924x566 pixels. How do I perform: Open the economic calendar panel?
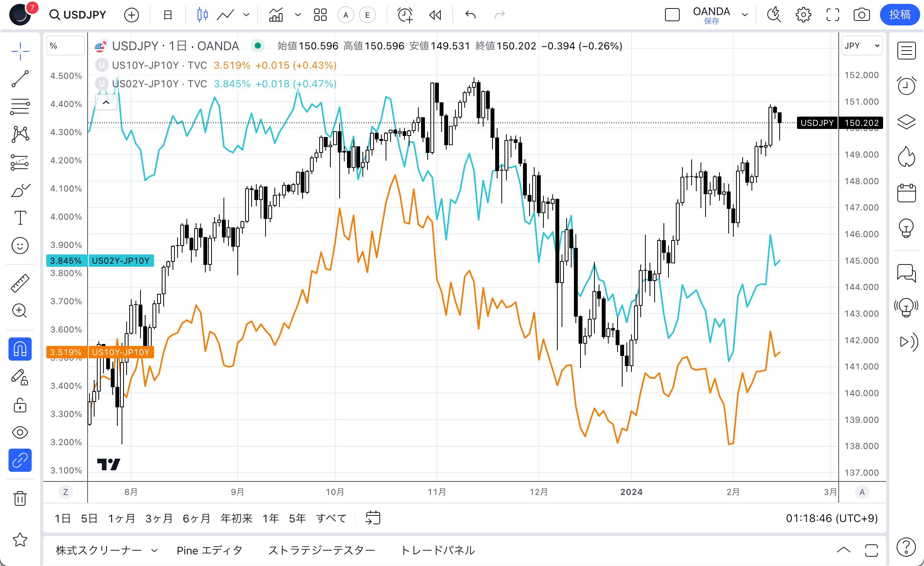pyautogui.click(x=906, y=193)
